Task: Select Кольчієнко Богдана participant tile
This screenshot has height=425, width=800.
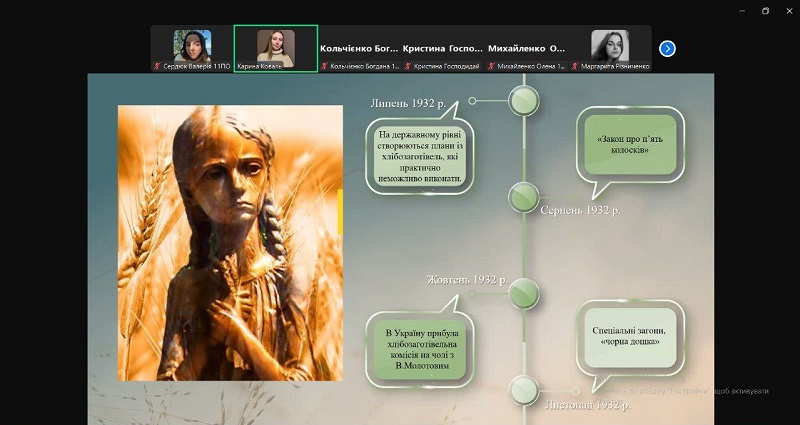Action: 359,49
